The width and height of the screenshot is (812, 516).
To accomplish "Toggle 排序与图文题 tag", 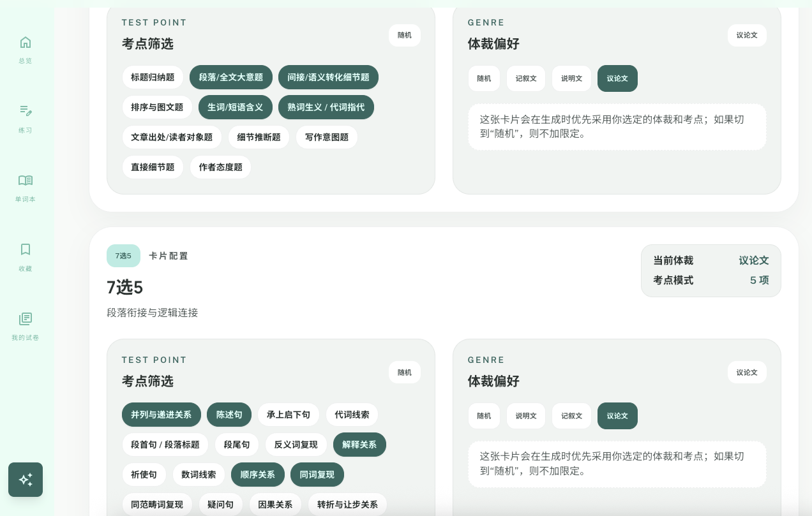I will 157,107.
